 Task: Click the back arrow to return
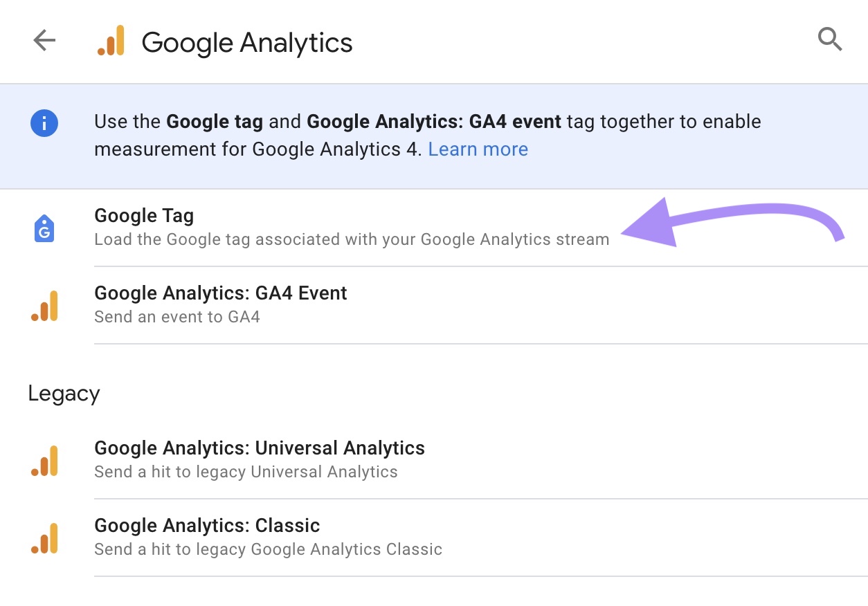(44, 39)
